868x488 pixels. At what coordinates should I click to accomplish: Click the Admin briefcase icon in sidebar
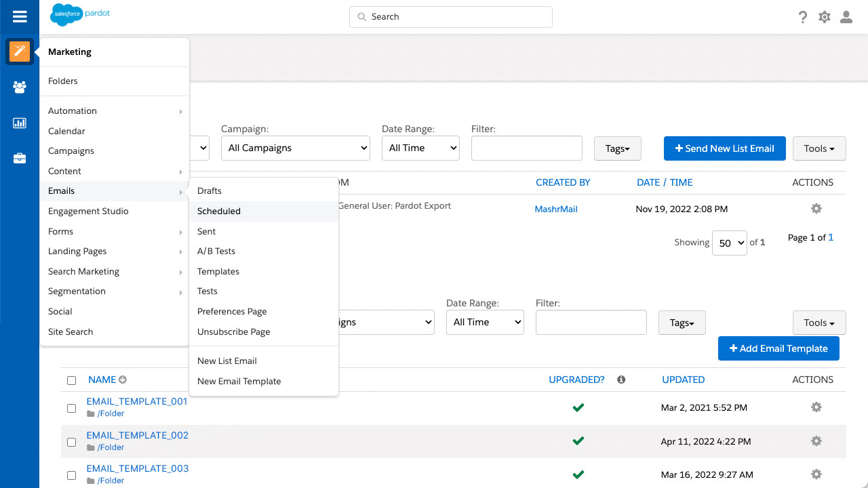pyautogui.click(x=20, y=159)
